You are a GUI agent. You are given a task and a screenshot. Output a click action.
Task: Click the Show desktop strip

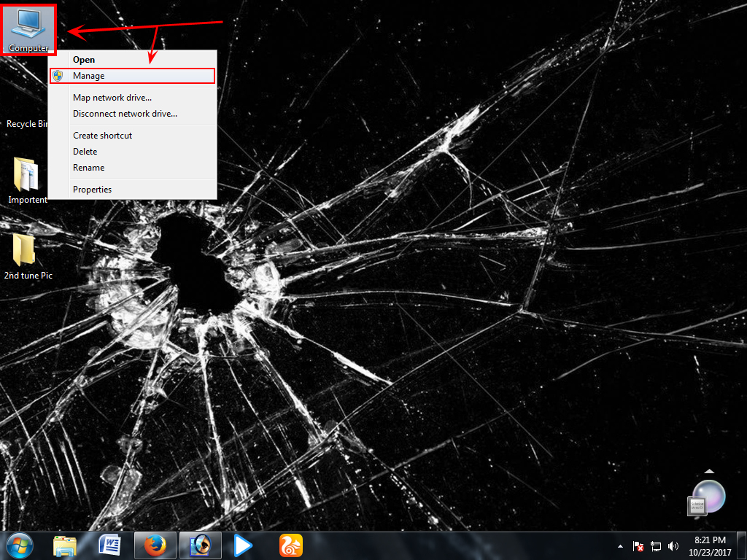[x=742, y=546]
